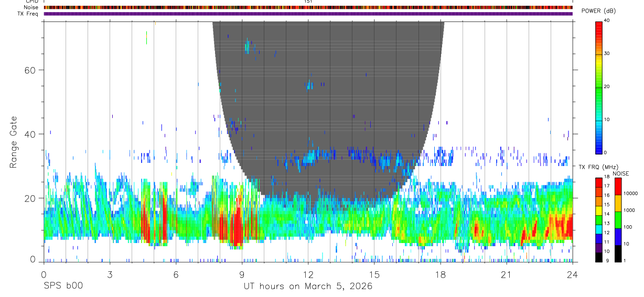The height and width of the screenshot is (297, 644).
Task: Click the NOISE legend heading text
Action: tap(620, 173)
